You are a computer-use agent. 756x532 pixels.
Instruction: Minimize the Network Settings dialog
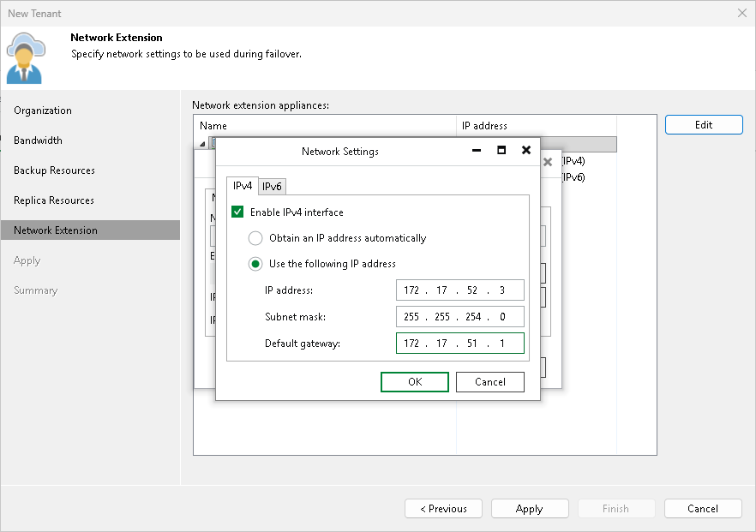click(x=475, y=150)
